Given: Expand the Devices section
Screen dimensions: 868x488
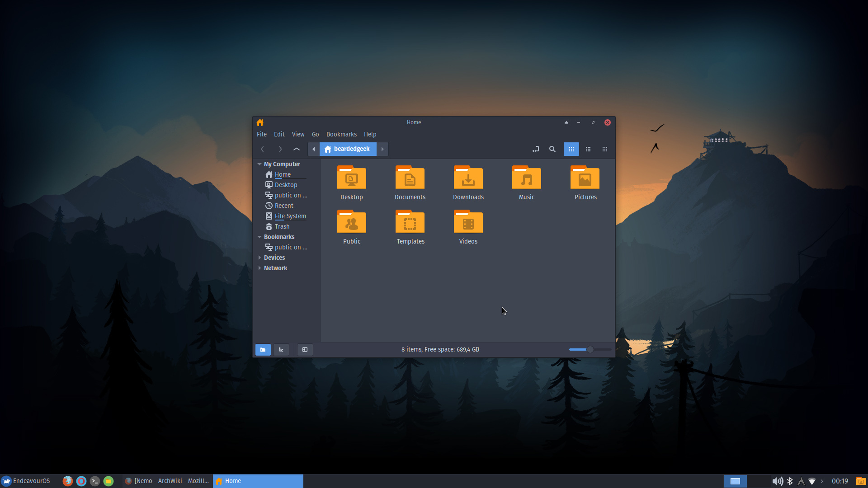Looking at the screenshot, I should tap(259, 258).
